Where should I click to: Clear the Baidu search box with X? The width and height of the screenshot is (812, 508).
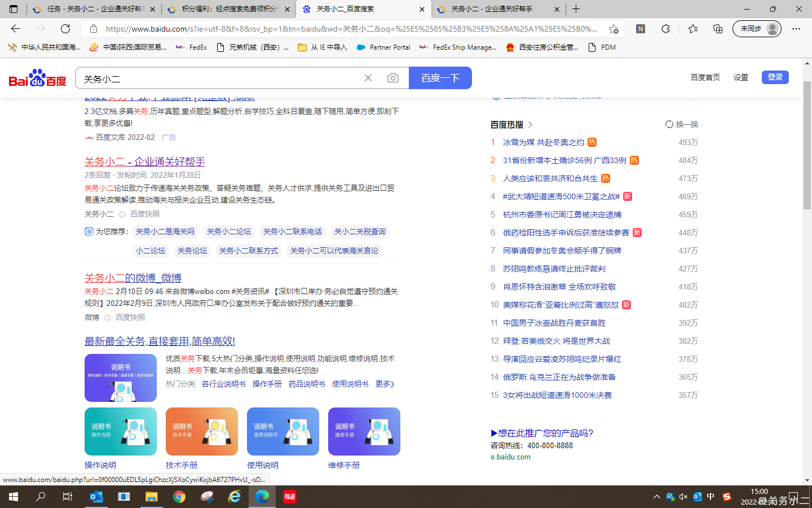[368, 78]
